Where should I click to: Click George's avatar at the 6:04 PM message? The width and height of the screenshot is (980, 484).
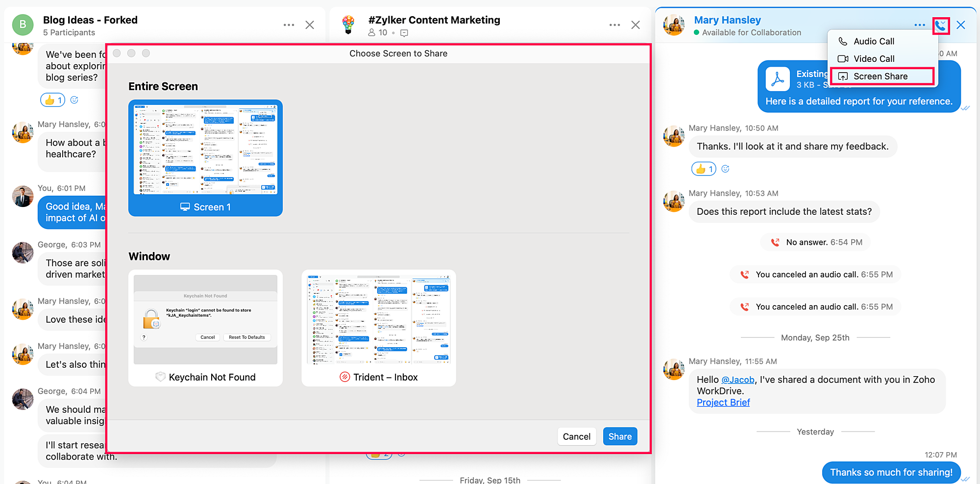pyautogui.click(x=23, y=399)
